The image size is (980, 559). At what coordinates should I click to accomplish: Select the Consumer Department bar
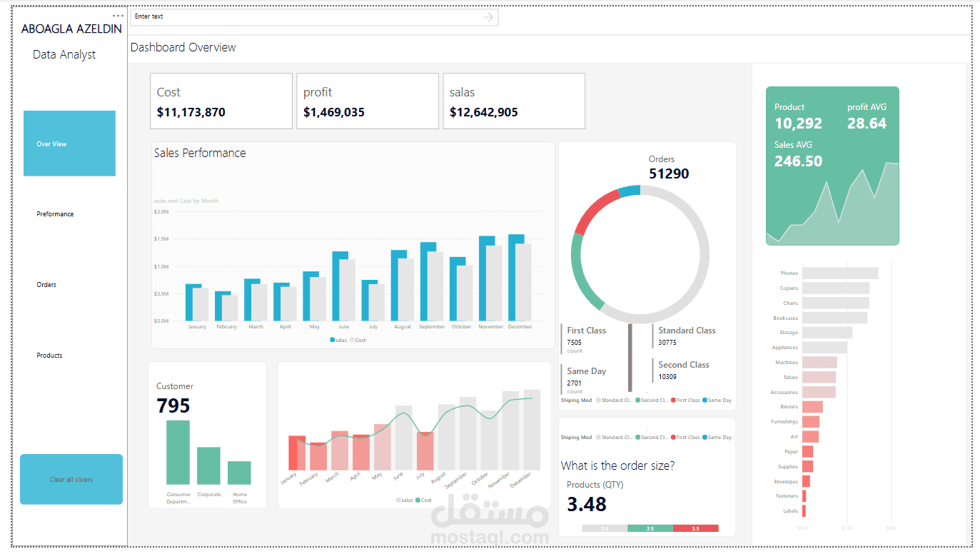click(178, 453)
